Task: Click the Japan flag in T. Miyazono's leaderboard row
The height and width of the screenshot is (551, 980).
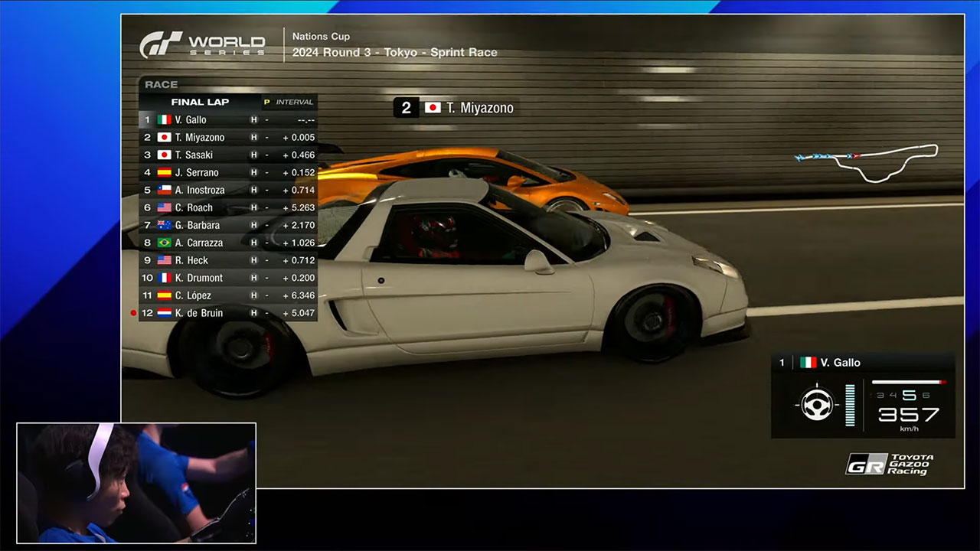Action: [x=164, y=138]
